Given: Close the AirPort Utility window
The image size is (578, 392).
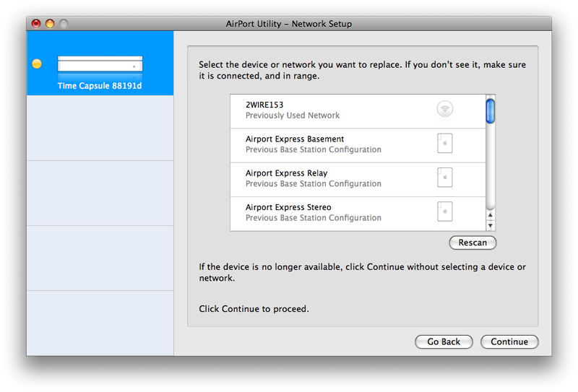Looking at the screenshot, I should point(36,24).
